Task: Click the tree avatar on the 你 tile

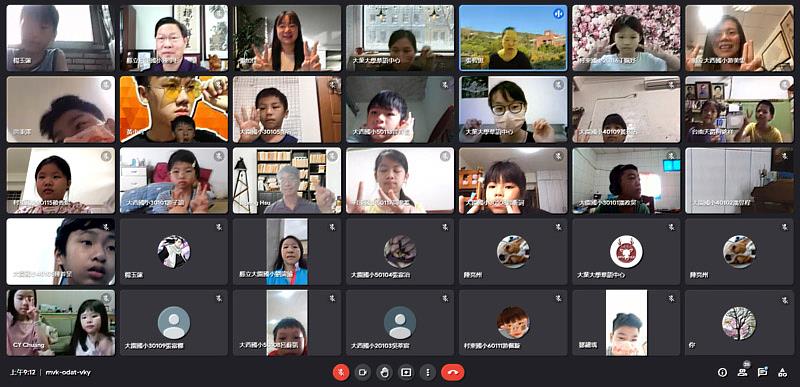Action: coord(739,323)
